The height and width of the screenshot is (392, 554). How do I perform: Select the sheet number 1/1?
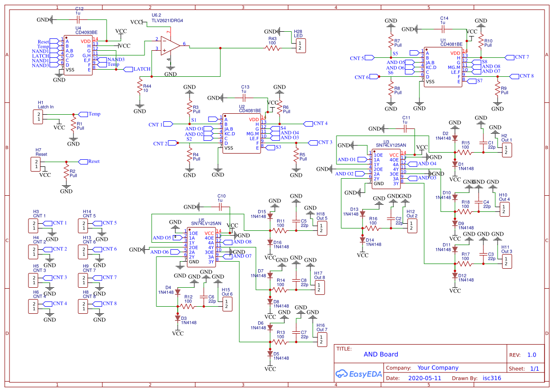pos(535,369)
